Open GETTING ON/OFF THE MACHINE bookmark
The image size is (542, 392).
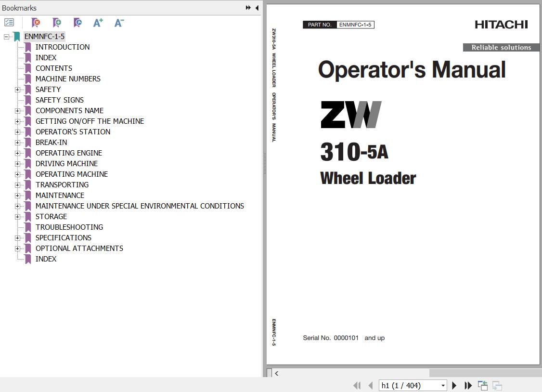click(90, 121)
